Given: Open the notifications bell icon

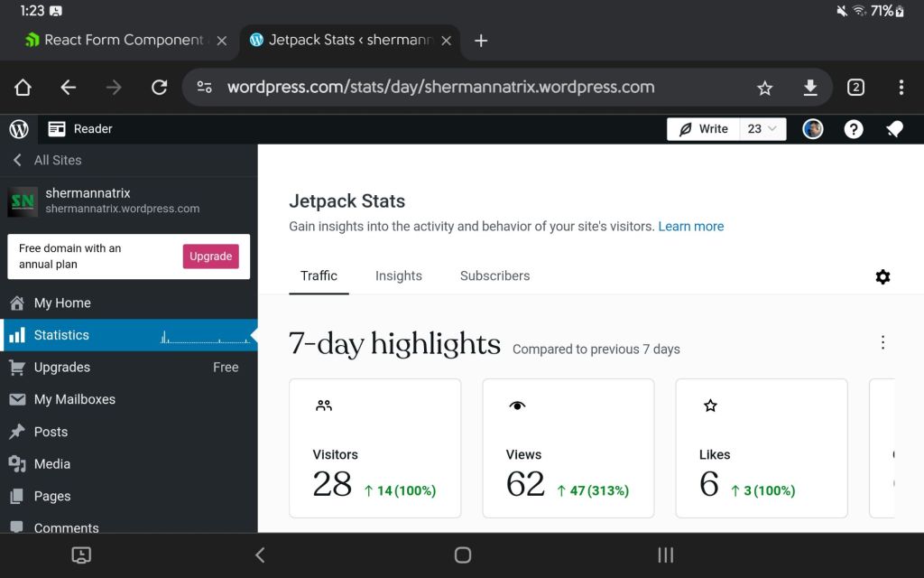Looking at the screenshot, I should 894,129.
